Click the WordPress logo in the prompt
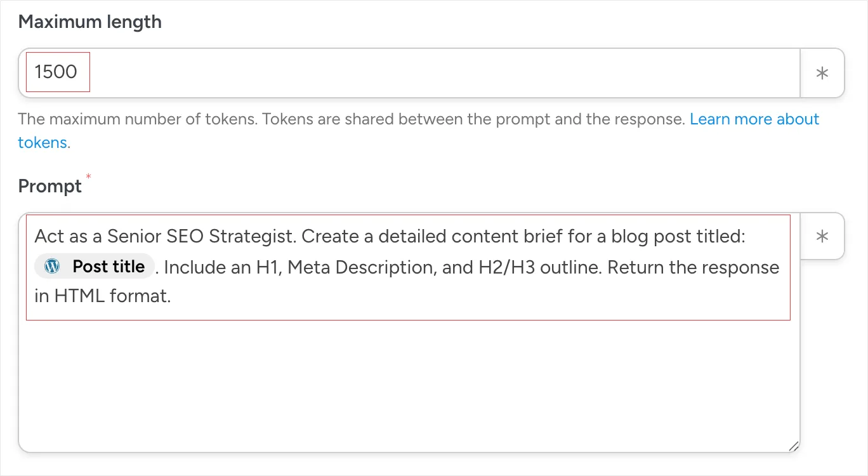This screenshot has width=868, height=476. pos(52,267)
